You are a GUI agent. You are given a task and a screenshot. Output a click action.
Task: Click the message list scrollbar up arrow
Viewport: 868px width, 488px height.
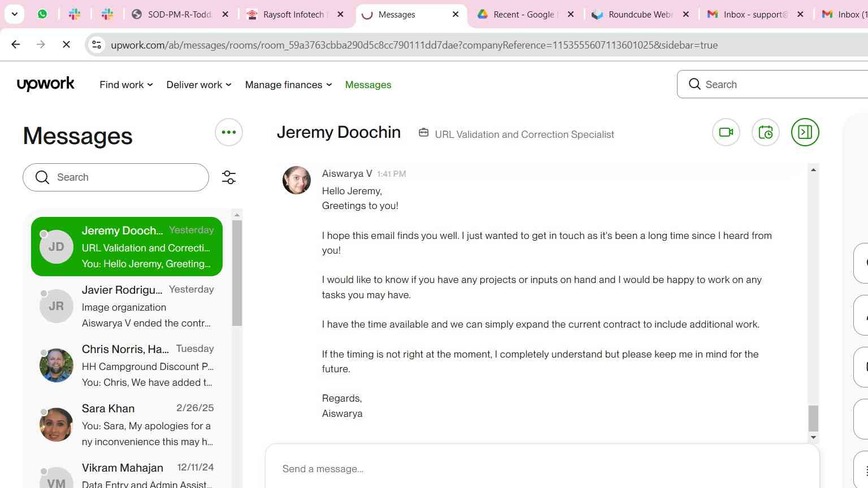pyautogui.click(x=237, y=215)
